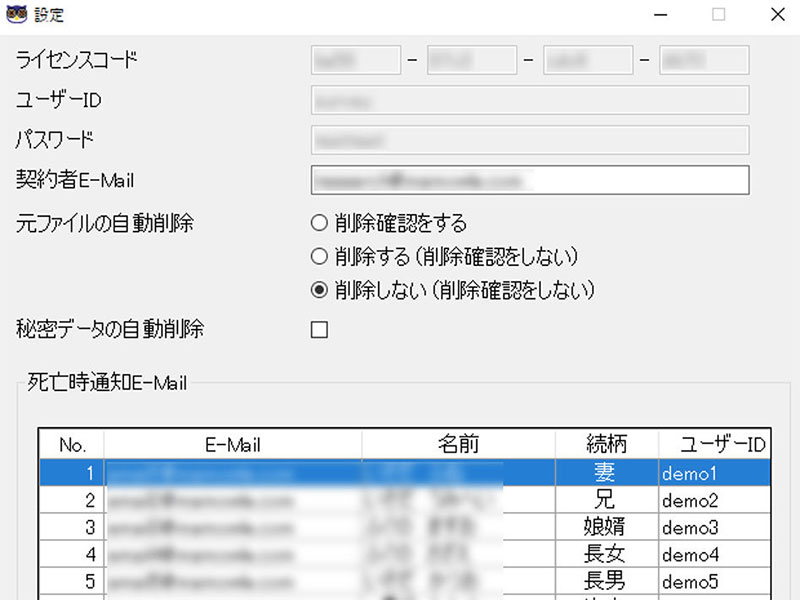The image size is (800, 600).
Task: Sort by E-Mail column header
Action: [233, 445]
